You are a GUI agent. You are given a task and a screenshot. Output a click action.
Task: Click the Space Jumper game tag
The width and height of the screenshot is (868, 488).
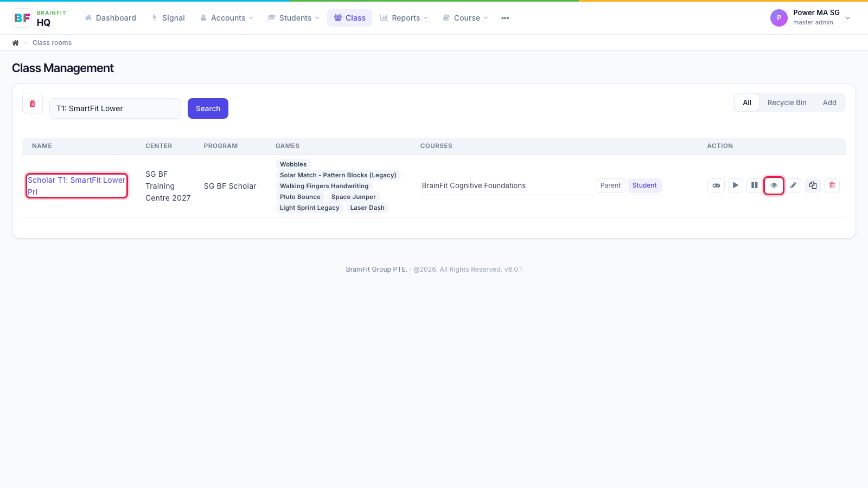tap(353, 197)
